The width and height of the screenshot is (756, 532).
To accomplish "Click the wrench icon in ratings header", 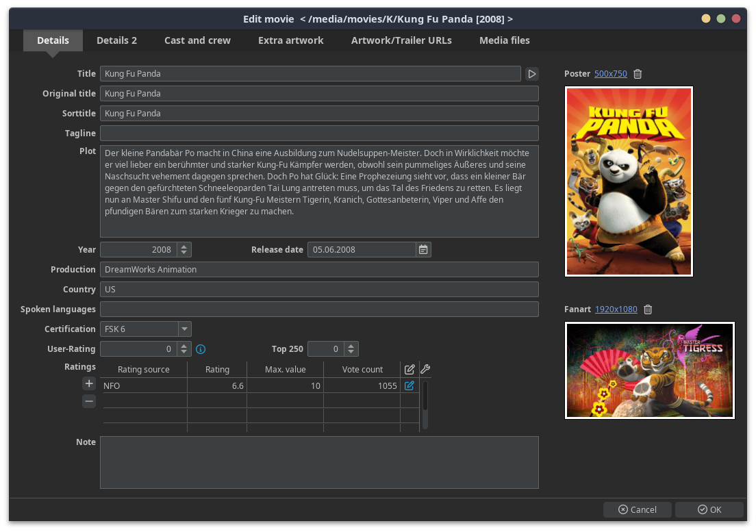I will coord(425,370).
